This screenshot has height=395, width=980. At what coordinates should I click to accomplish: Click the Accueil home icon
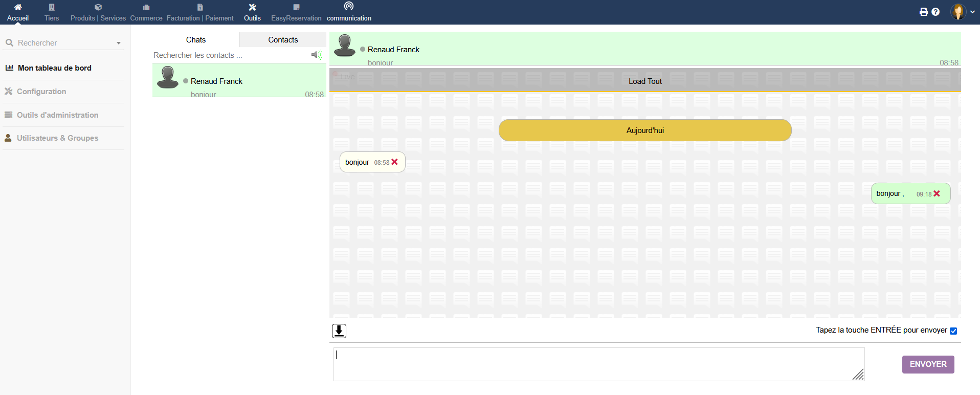click(x=18, y=8)
